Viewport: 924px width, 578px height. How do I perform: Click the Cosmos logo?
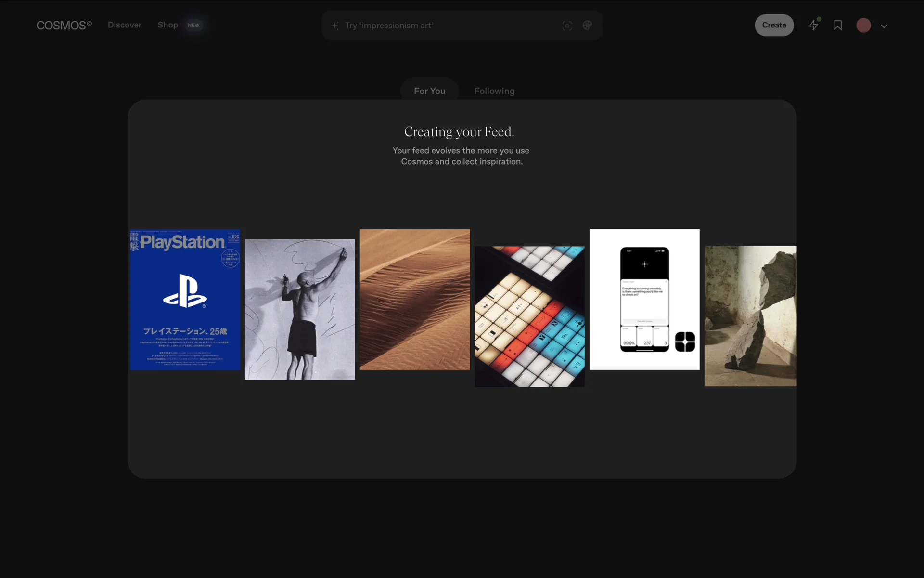pyautogui.click(x=64, y=25)
